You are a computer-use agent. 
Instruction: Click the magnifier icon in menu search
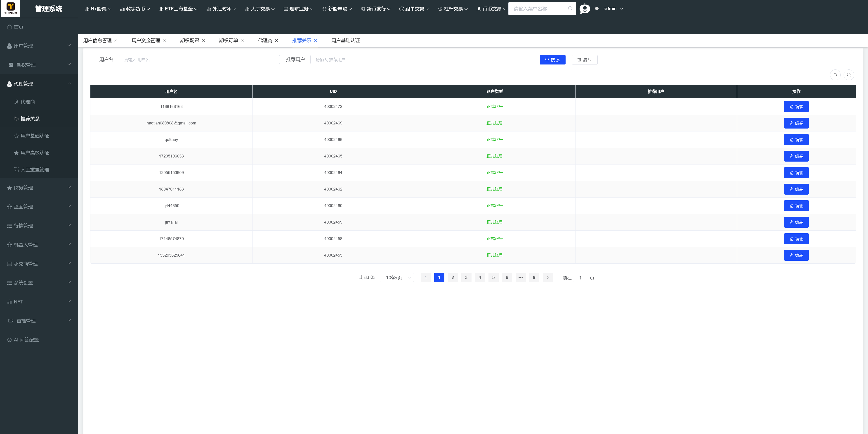point(570,9)
